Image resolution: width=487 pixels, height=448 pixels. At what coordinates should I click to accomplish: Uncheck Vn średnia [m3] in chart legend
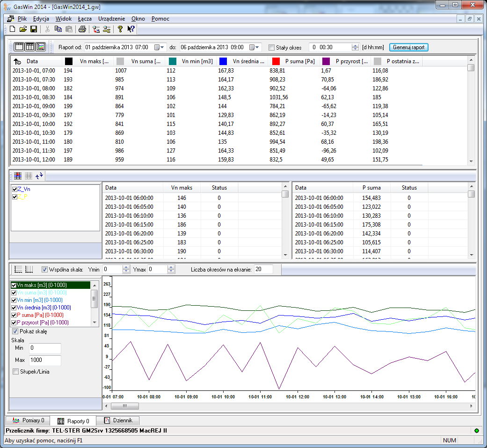(x=14, y=308)
